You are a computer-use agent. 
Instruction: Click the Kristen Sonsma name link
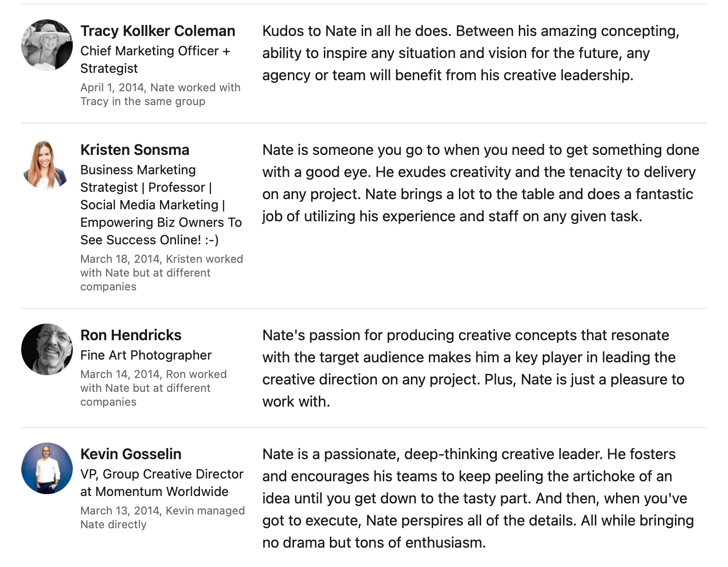click(x=135, y=150)
